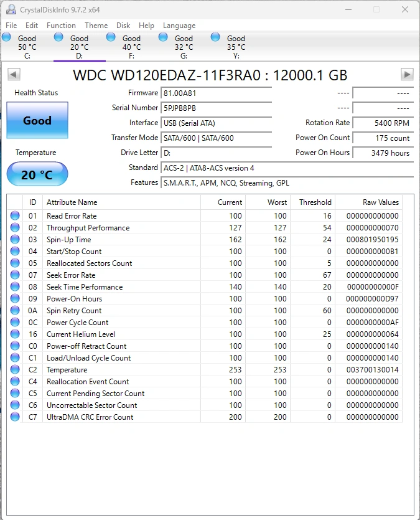Click the Serial Number field
Viewport: 420px width, 520px height.
216,108
